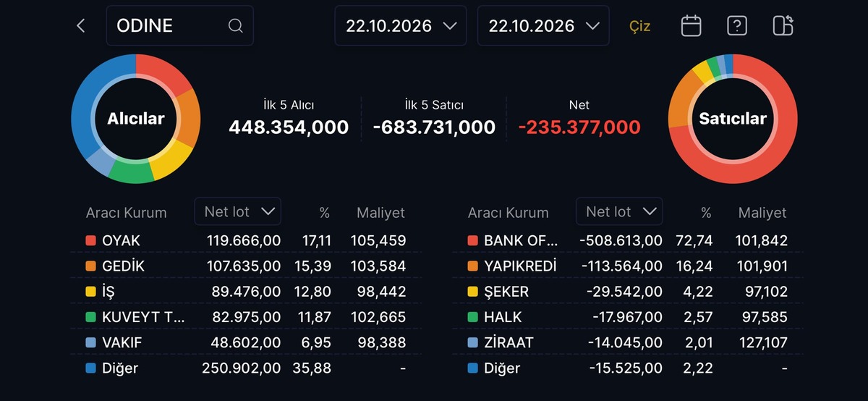The width and height of the screenshot is (868, 401).
Task: Click the Çiz button
Action: [640, 26]
